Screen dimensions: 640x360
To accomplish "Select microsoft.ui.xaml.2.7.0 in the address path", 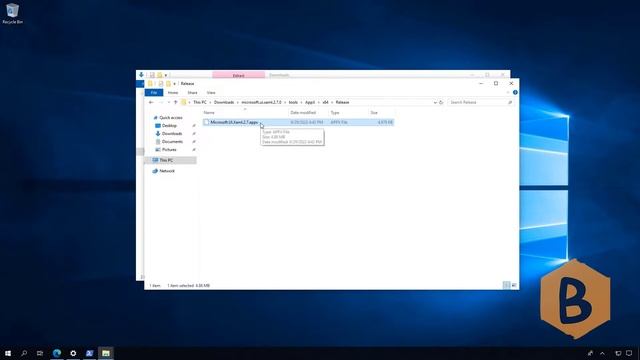I will click(x=261, y=102).
